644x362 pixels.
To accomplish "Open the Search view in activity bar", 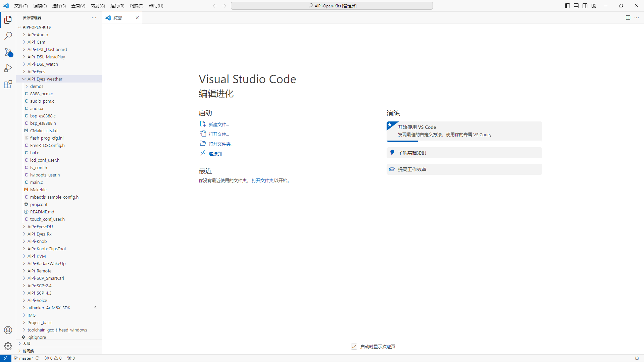I will (8, 36).
